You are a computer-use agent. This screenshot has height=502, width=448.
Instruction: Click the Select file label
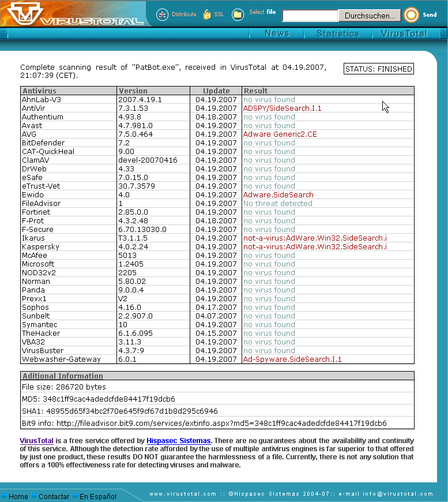pyautogui.click(x=262, y=12)
